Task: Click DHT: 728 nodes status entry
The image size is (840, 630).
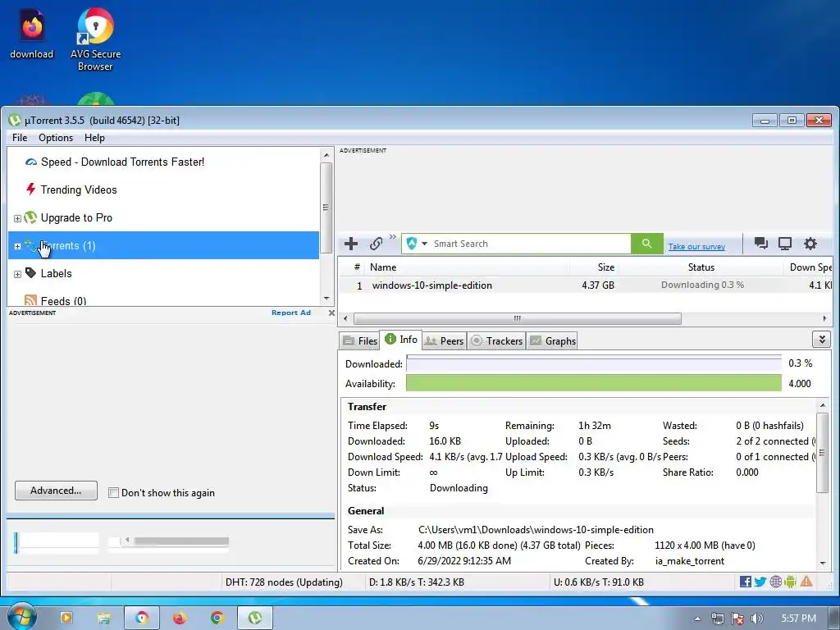Action: tap(284, 582)
